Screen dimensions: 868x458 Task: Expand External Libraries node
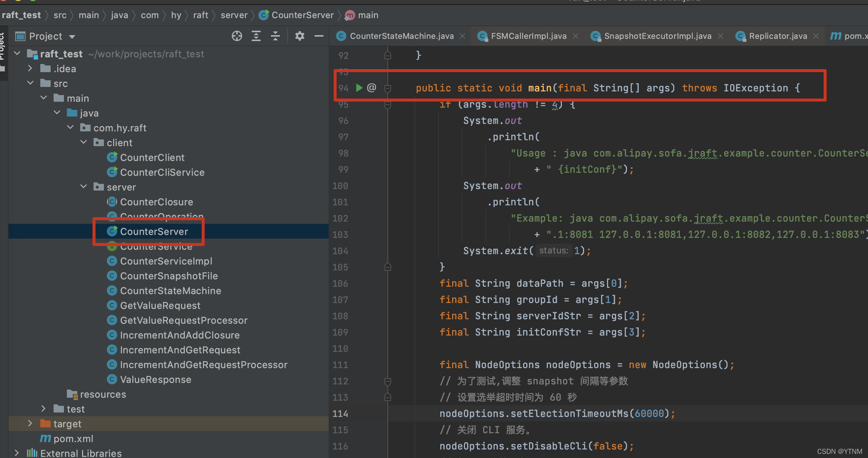17,453
